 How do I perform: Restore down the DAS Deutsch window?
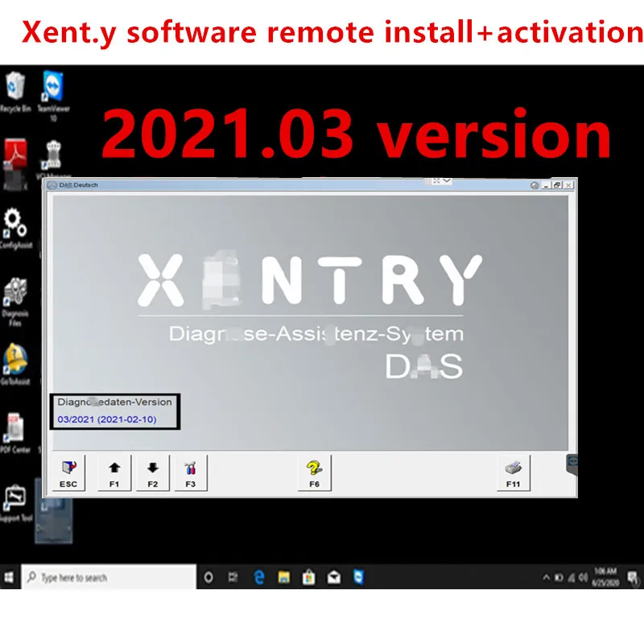point(557,185)
